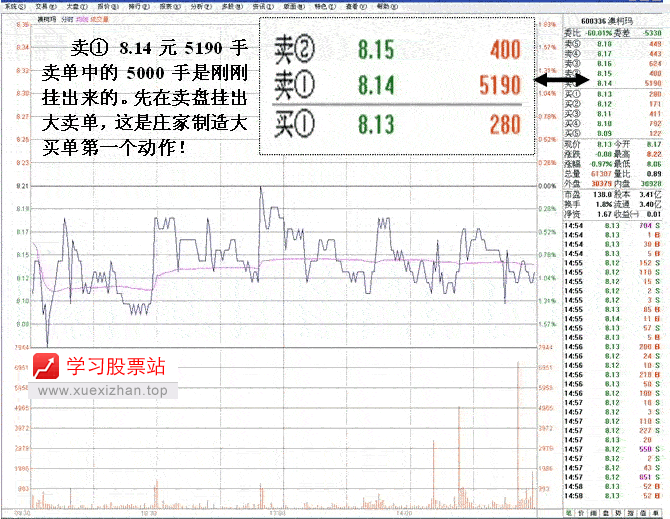Open the 大盘 menu
Viewport: 670px width, 519px height.
tap(77, 6)
